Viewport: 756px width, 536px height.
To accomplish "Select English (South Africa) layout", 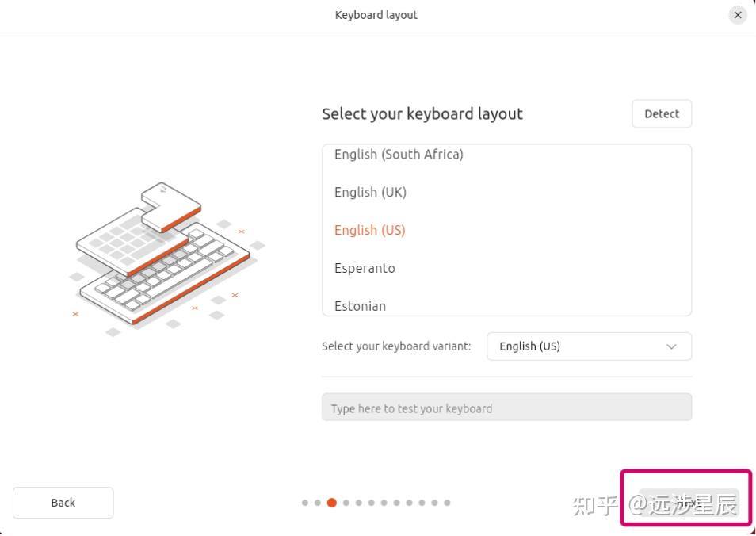I will pos(399,155).
